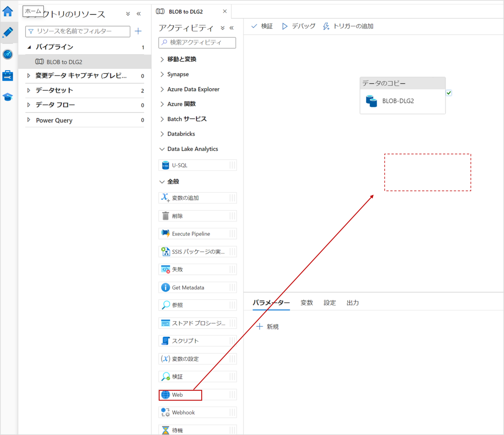
Task: Select the Author pencil icon in sidebar
Action: click(8, 32)
